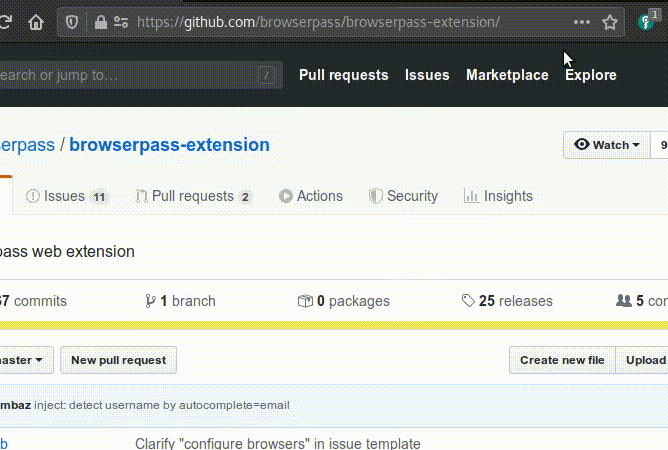Click the Pull requests tab icon
Image resolution: width=668 pixels, height=450 pixels.
click(141, 196)
